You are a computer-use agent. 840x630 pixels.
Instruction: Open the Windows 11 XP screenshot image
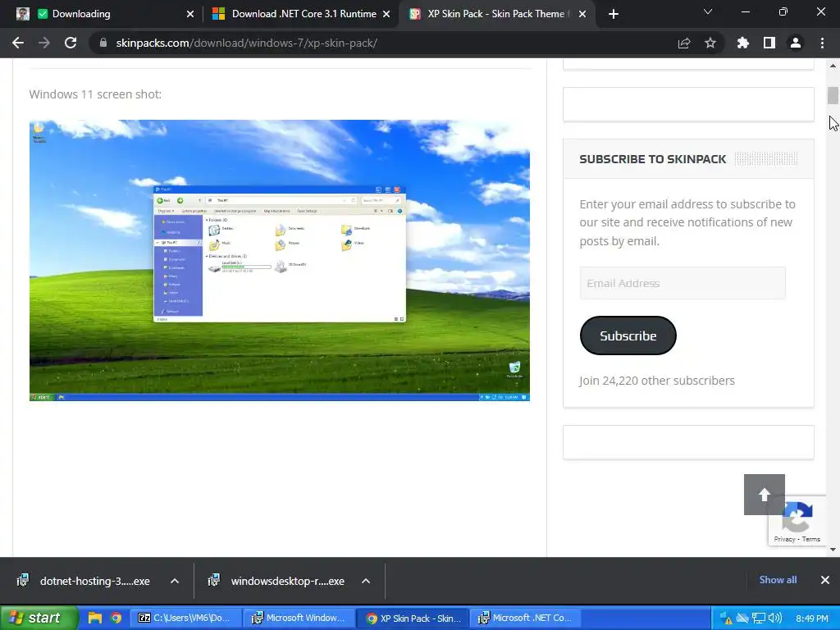[280, 260]
